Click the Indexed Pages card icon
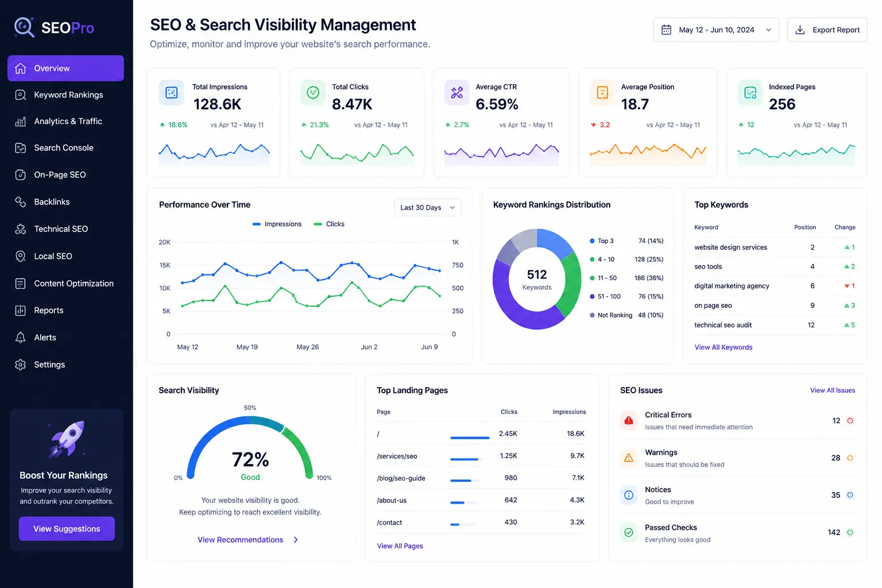The width and height of the screenshot is (882, 588). 750,92
